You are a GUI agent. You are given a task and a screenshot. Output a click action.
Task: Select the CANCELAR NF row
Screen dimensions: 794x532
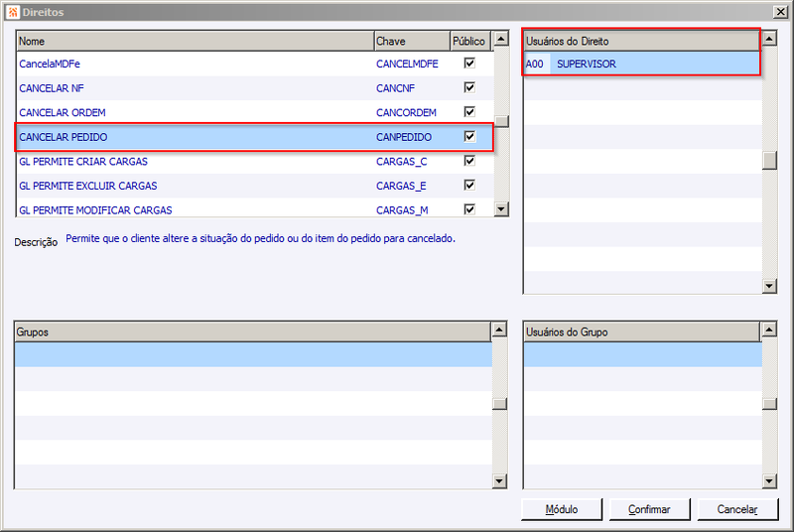point(255,88)
